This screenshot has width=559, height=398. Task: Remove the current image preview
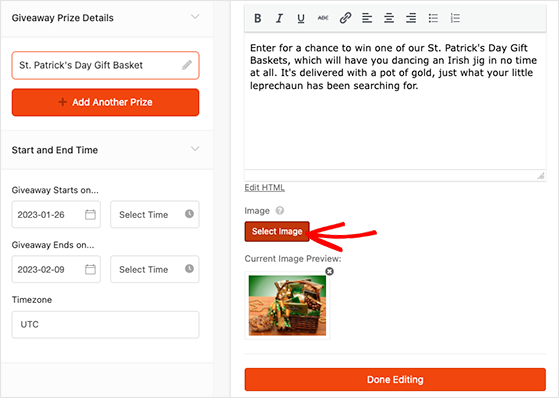click(x=330, y=271)
